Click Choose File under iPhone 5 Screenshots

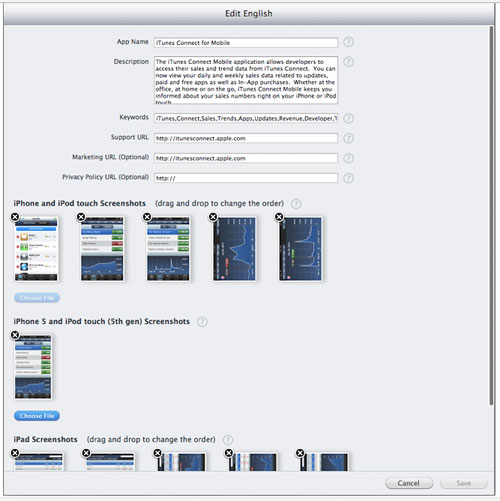[37, 416]
